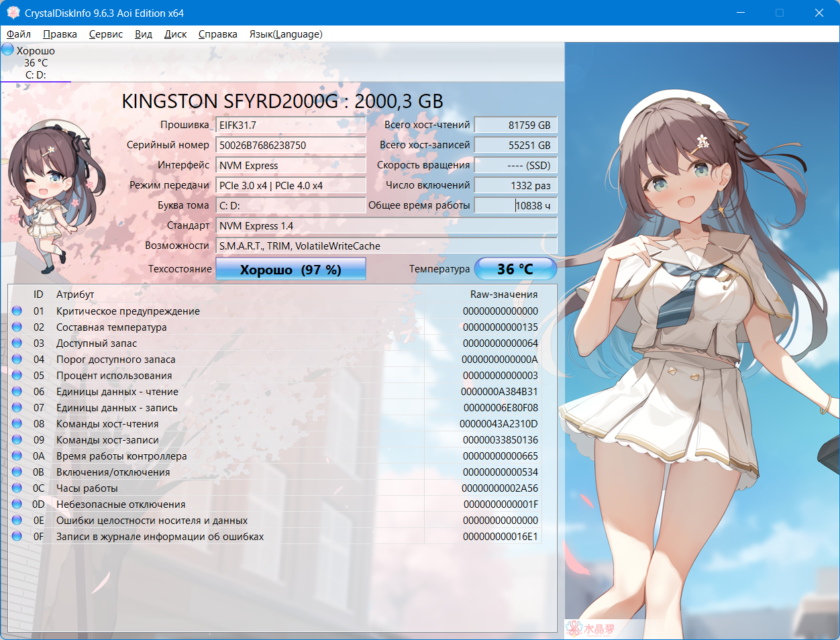Image resolution: width=840 pixels, height=640 pixels.
Task: Click the Хорошо (97 %) health status button
Action: coord(291,269)
